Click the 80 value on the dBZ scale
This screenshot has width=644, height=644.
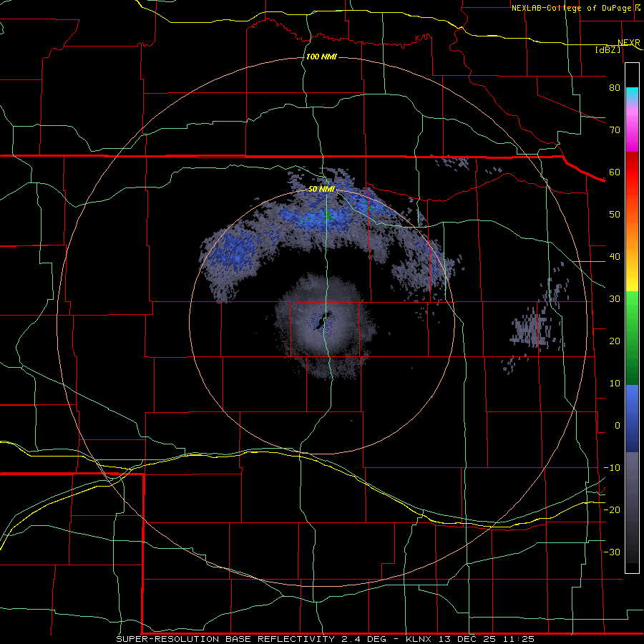(x=615, y=88)
